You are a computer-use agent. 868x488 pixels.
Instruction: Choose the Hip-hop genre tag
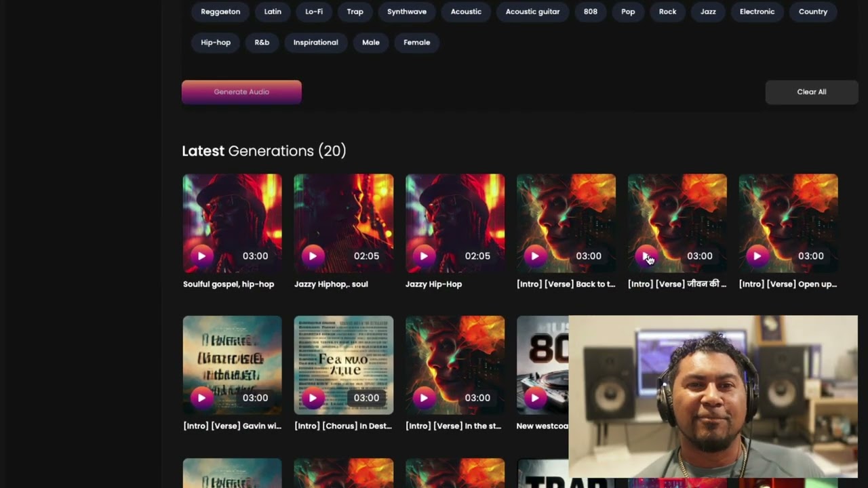click(216, 42)
